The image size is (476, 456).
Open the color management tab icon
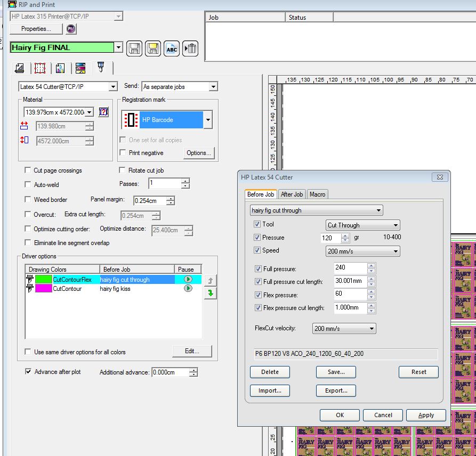tap(60, 68)
